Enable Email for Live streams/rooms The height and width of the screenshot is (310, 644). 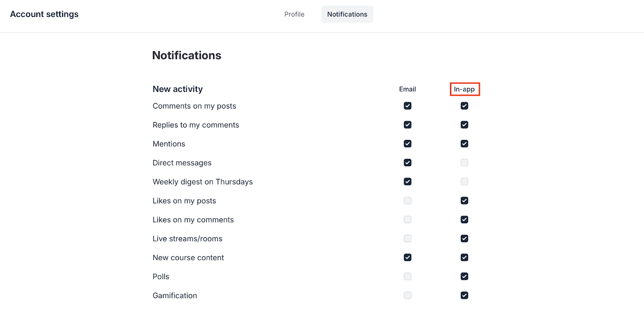(x=407, y=238)
